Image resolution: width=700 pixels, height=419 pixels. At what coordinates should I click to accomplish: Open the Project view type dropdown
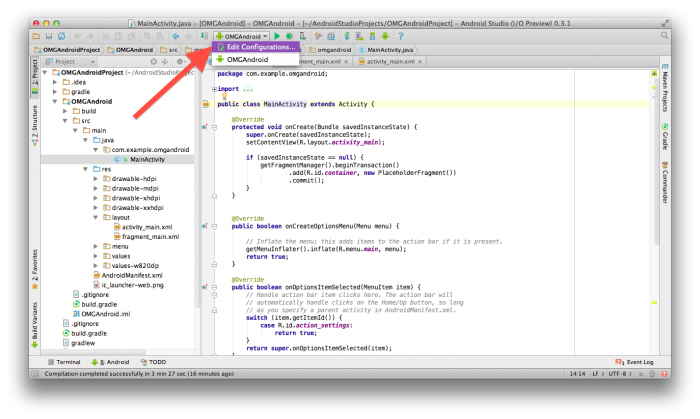(70, 62)
